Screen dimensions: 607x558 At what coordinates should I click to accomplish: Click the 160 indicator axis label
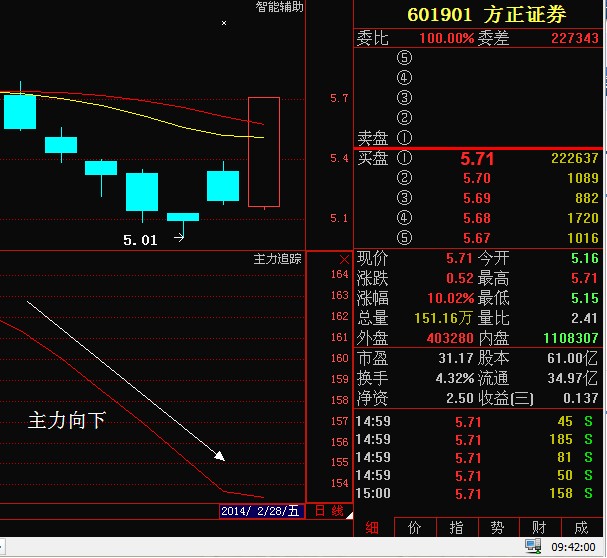(340, 358)
